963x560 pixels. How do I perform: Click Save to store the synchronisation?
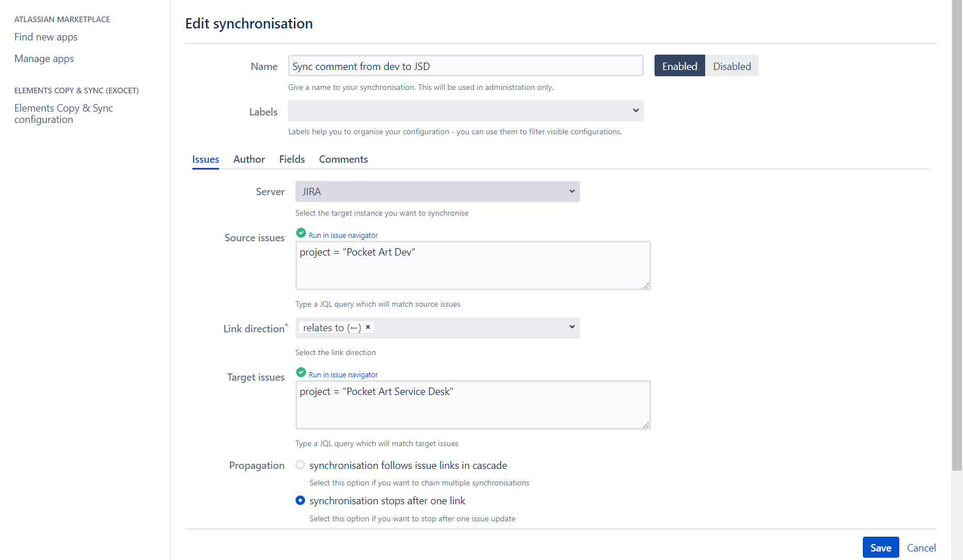pyautogui.click(x=880, y=547)
